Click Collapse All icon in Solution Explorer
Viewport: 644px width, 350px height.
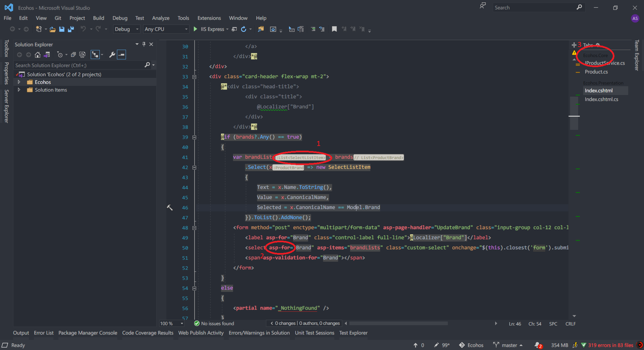coord(73,55)
